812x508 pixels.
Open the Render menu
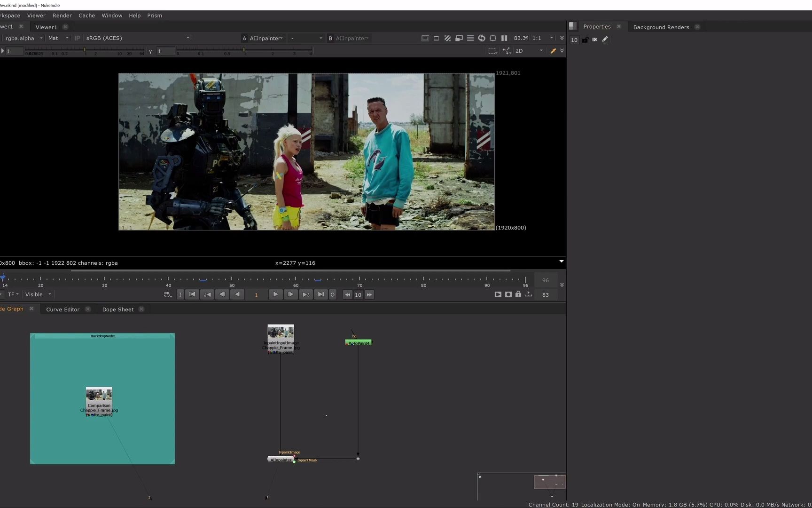click(62, 16)
